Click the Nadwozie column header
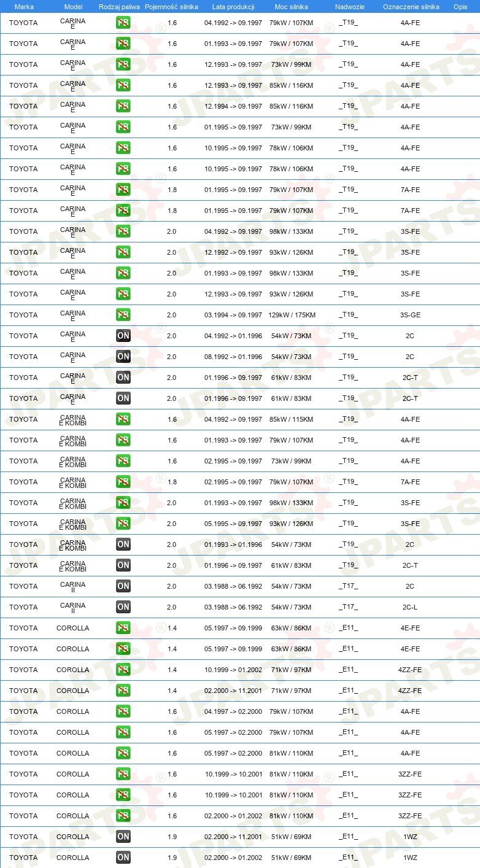This screenshot has width=480, height=868. 349,7
